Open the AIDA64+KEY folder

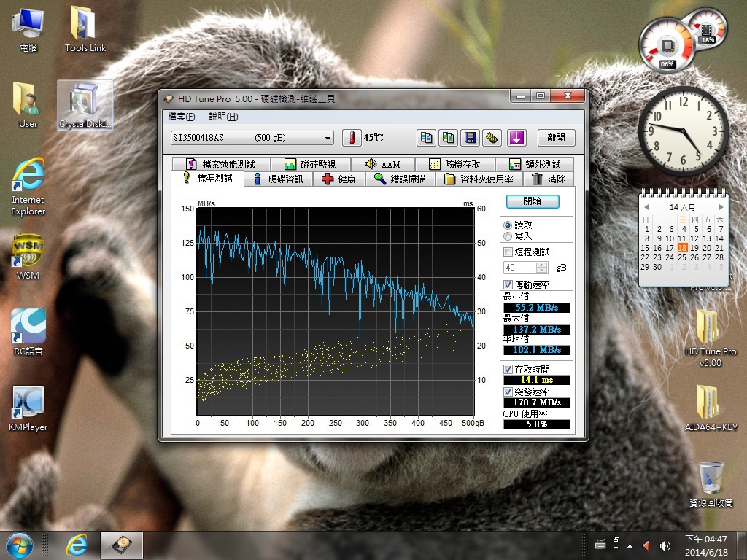point(711,408)
